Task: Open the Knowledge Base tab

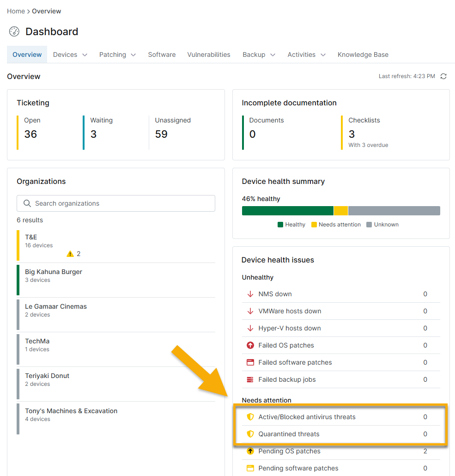Action: (x=363, y=55)
